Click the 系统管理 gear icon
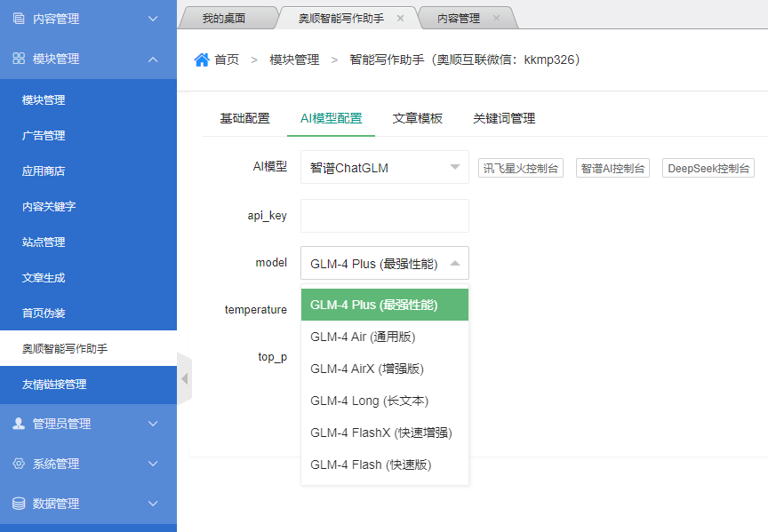 coord(19,464)
